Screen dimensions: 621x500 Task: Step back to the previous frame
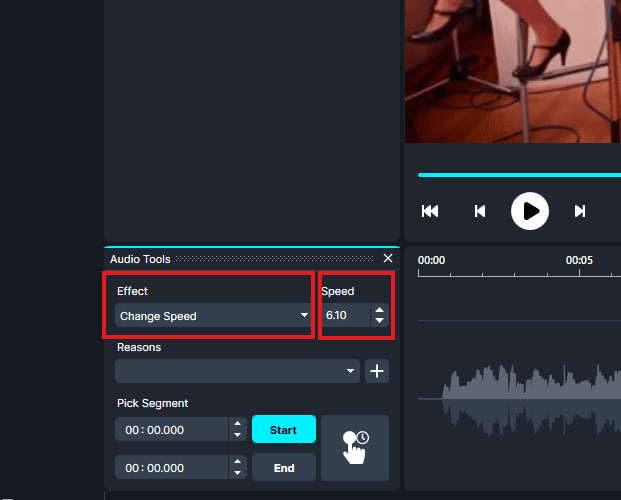tap(480, 211)
